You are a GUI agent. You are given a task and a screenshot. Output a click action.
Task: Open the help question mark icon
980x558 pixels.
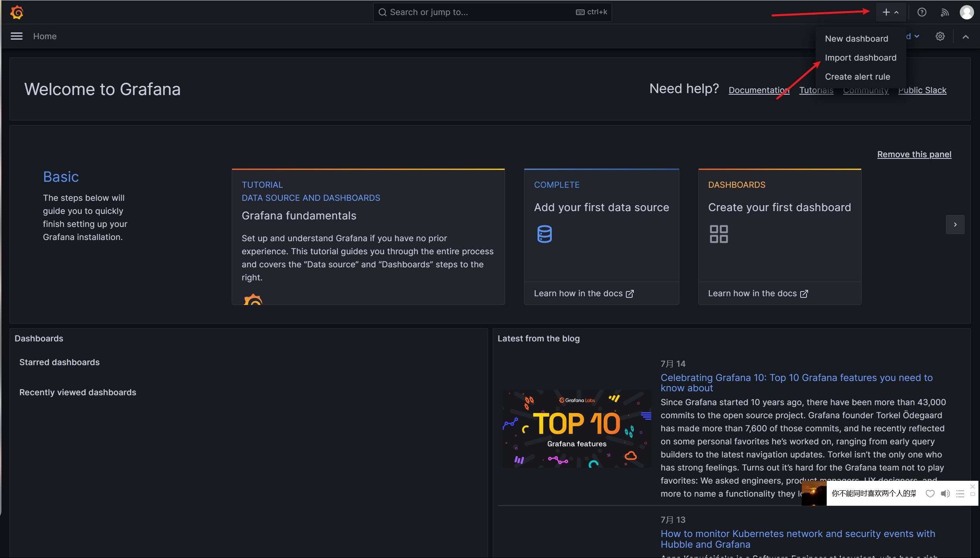(x=922, y=12)
